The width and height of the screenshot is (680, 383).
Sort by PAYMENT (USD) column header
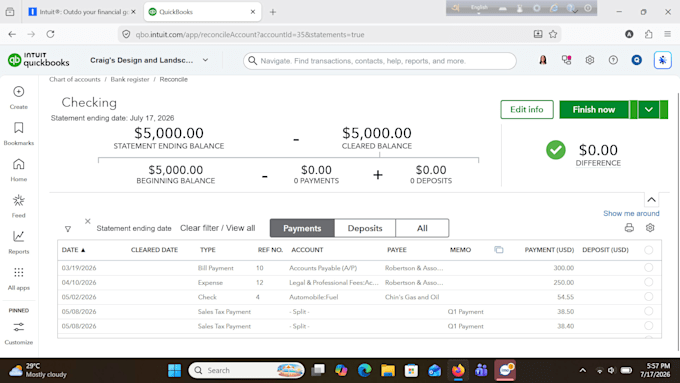pos(549,250)
